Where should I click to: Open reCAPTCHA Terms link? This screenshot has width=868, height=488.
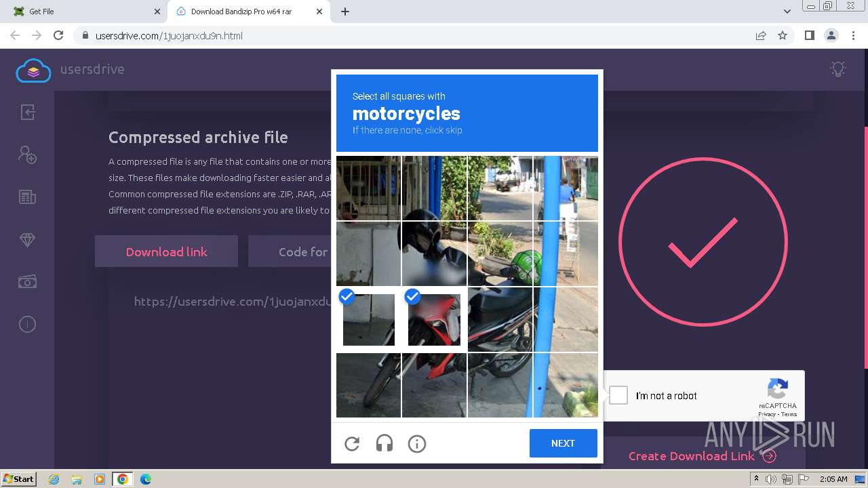789,414
